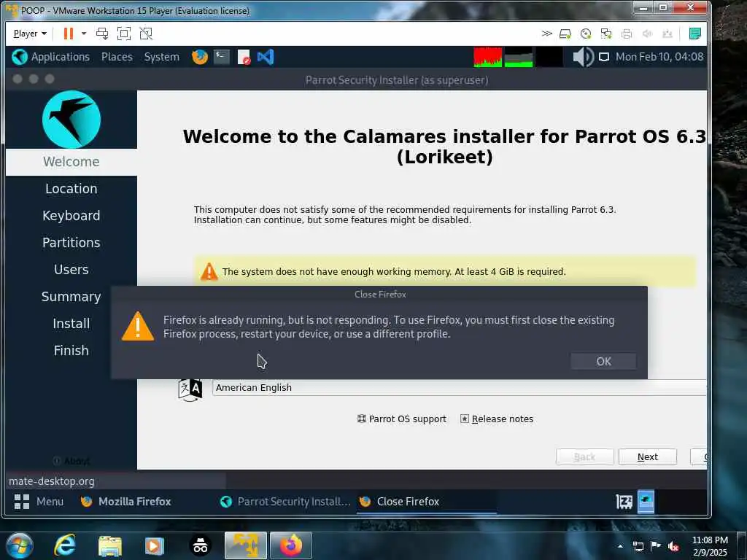The height and width of the screenshot is (560, 747).
Task: Click the Parrot logo in installer sidebar
Action: pos(71,120)
